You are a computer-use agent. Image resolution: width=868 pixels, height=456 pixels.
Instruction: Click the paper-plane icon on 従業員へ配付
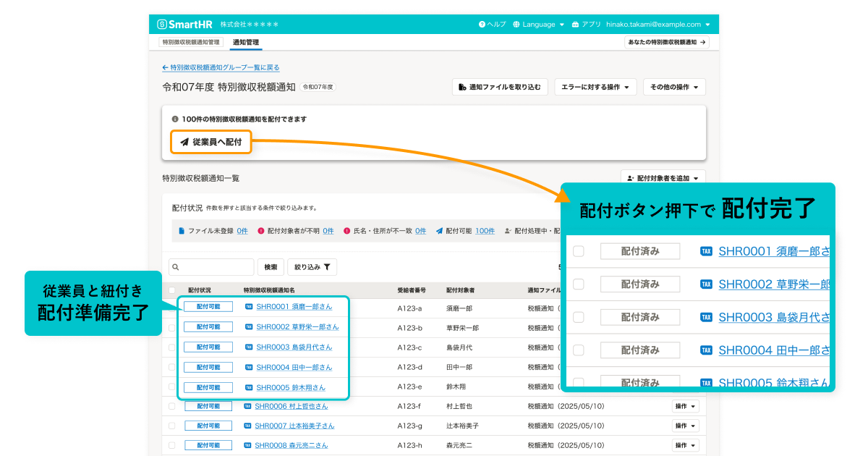184,141
